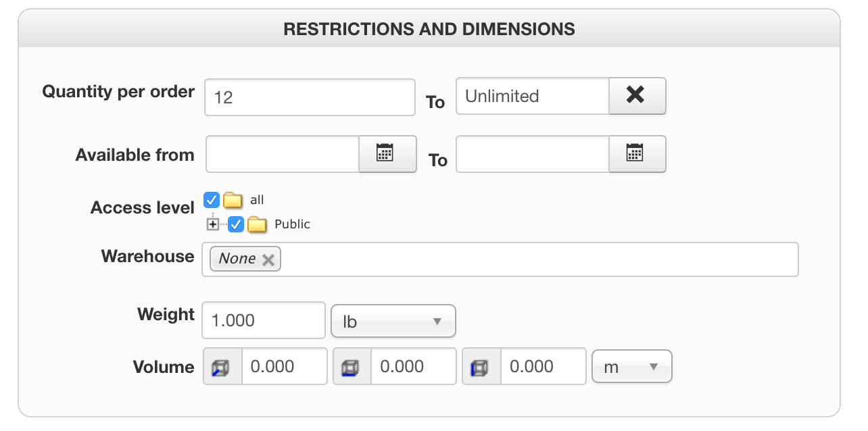Click the cube height icon in the Volume row
Screen dimensions: 868x431
click(481, 367)
